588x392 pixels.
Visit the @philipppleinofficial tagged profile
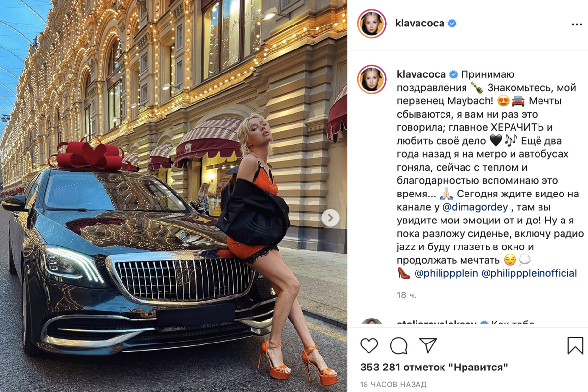pos(530,273)
